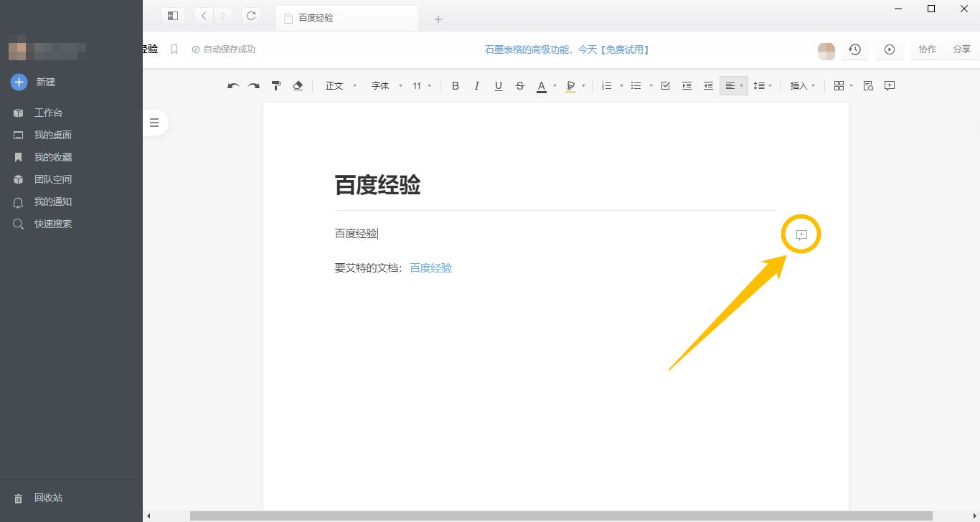Click the undo arrow in toolbar
980x522 pixels.
point(233,86)
